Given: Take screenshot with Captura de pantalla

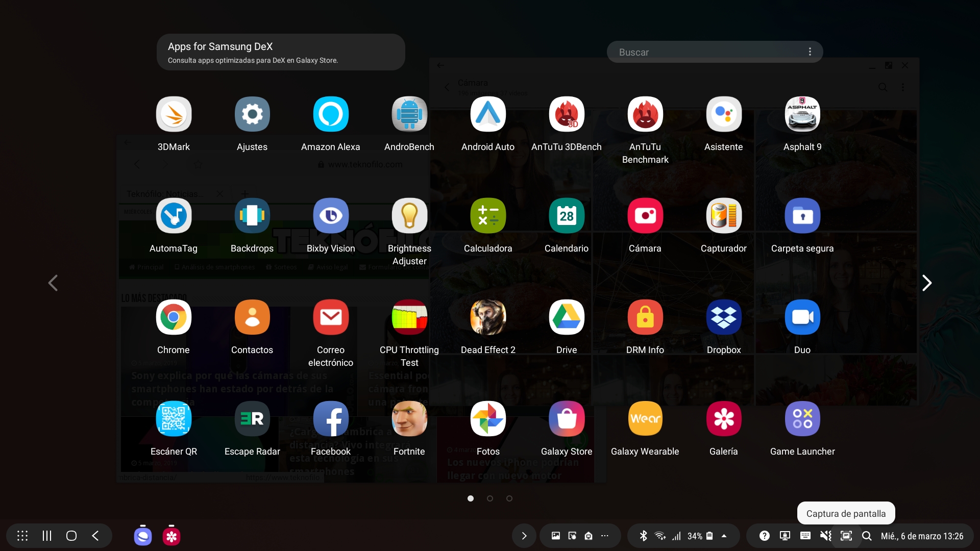Looking at the screenshot, I should [846, 536].
